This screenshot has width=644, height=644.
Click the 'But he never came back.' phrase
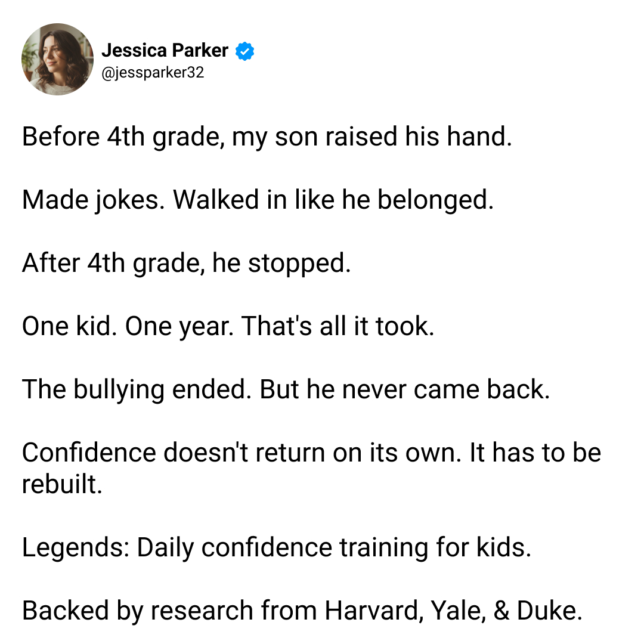pyautogui.click(x=404, y=390)
